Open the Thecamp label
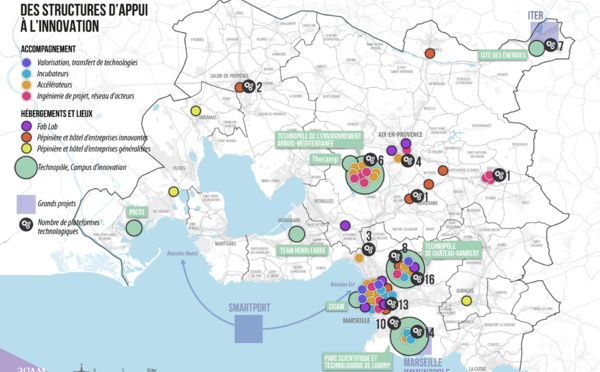The width and height of the screenshot is (600, 372). (325, 159)
